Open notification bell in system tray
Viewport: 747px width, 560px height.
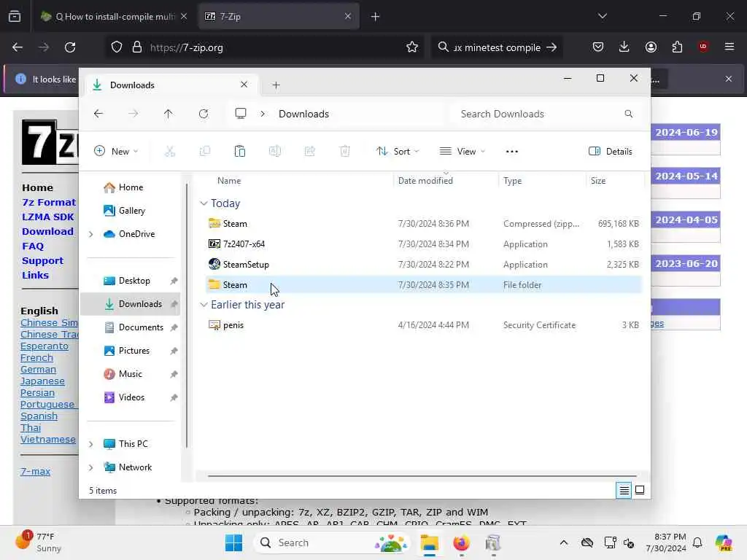click(x=697, y=542)
